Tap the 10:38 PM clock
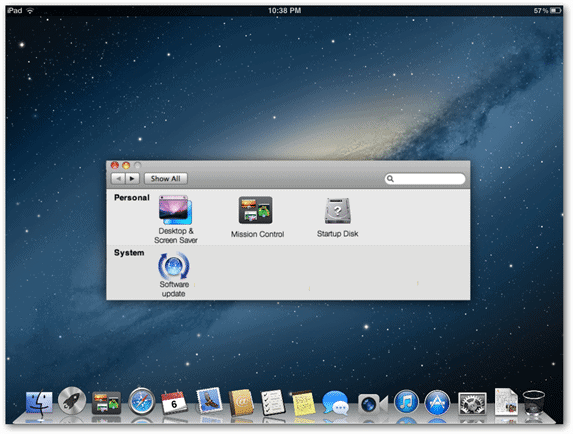Screen dimensions: 573x434 (285, 11)
